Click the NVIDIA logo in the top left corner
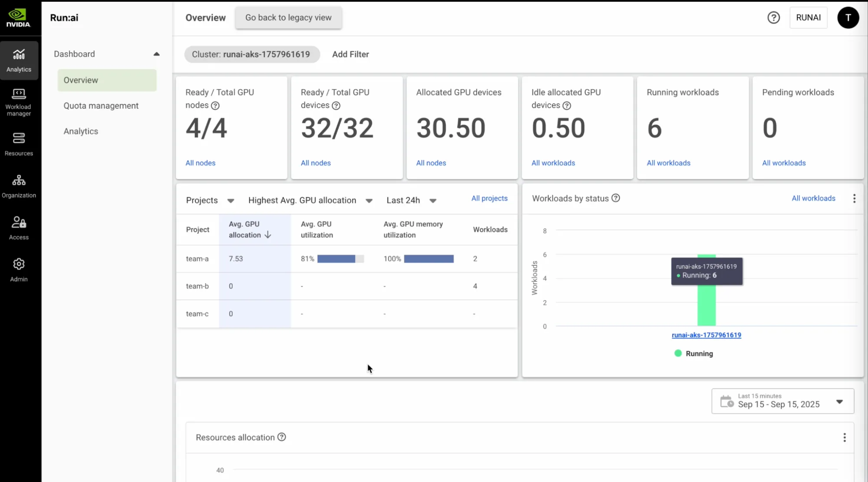The image size is (868, 482). (x=19, y=18)
